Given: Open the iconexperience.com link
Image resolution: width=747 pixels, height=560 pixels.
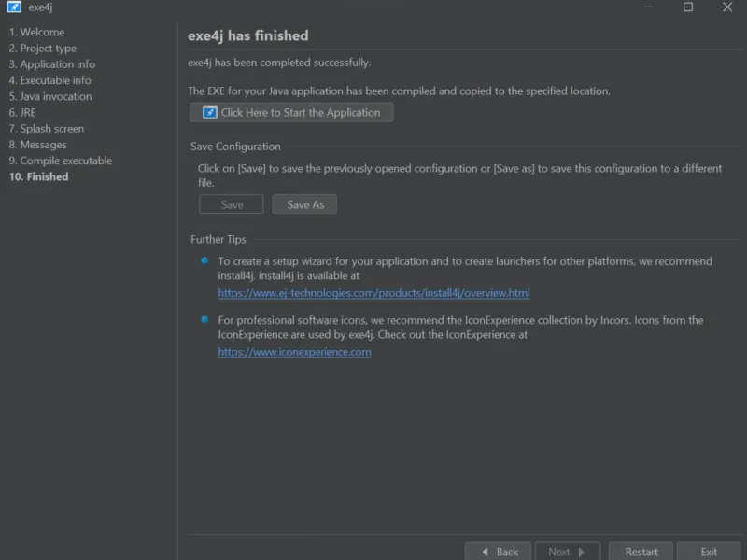Looking at the screenshot, I should (294, 352).
